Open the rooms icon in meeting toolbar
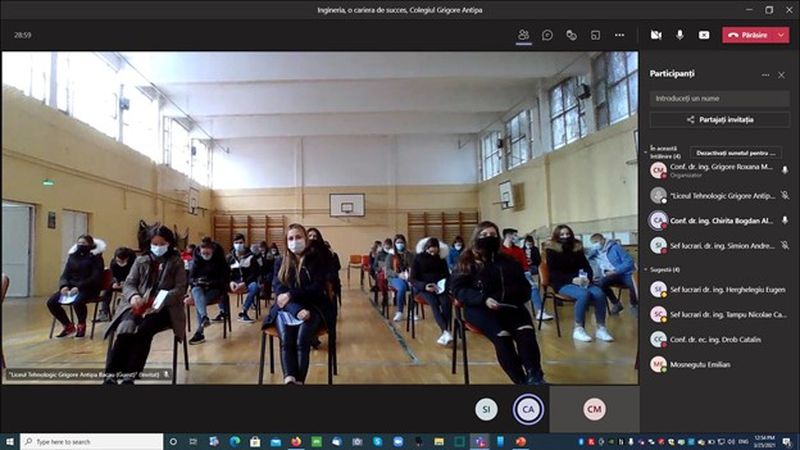The height and width of the screenshot is (450, 800). tap(595, 34)
